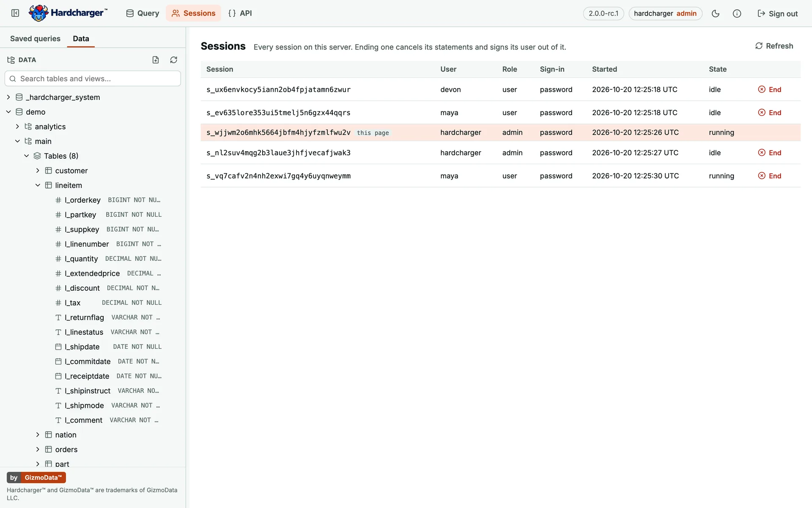The height and width of the screenshot is (508, 812).
Task: Click the text icon beside l_returnflag
Action: [58, 317]
